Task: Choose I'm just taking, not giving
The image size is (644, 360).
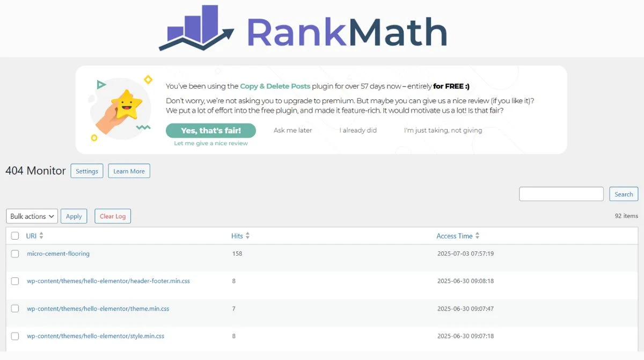Action: click(x=443, y=130)
